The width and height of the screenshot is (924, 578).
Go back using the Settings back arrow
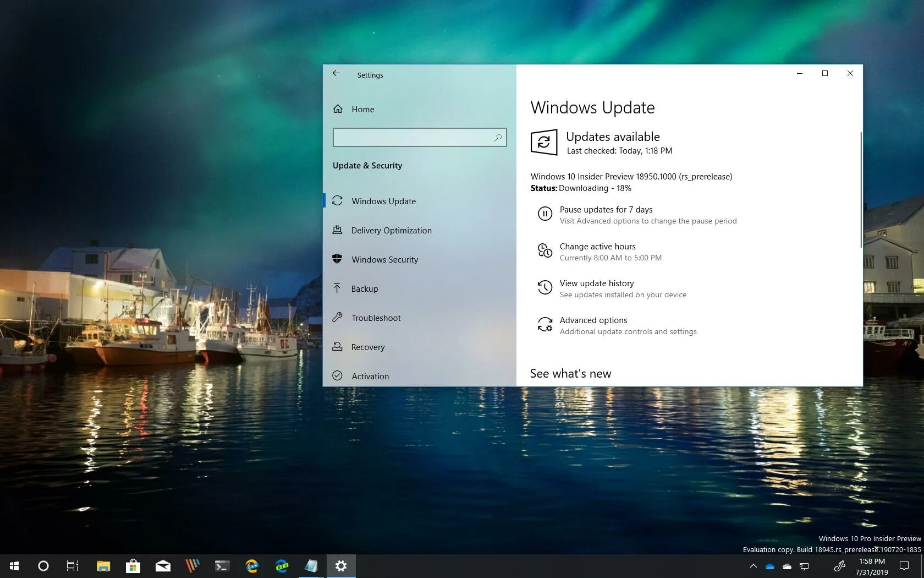tap(336, 73)
